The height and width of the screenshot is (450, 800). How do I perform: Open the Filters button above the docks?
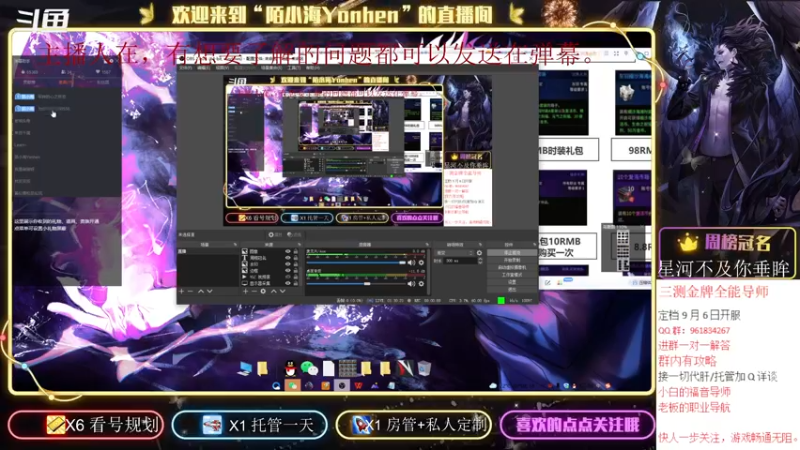pyautogui.click(x=294, y=235)
